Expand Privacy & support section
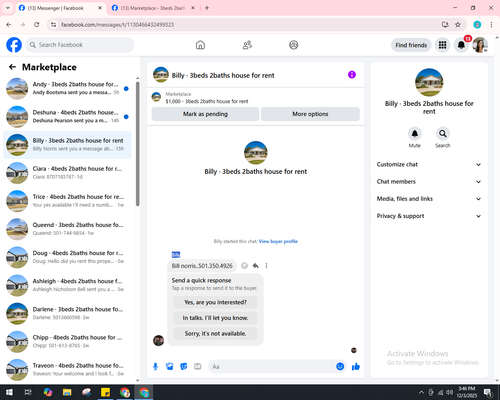 (429, 216)
